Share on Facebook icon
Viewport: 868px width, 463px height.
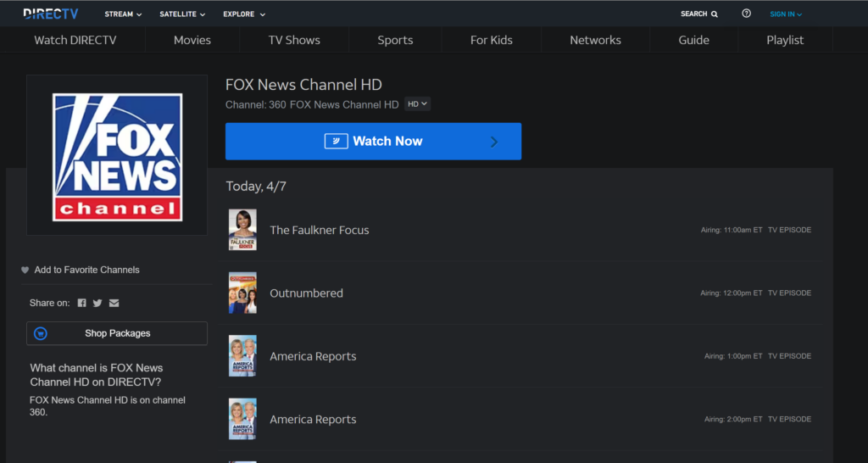[82, 303]
